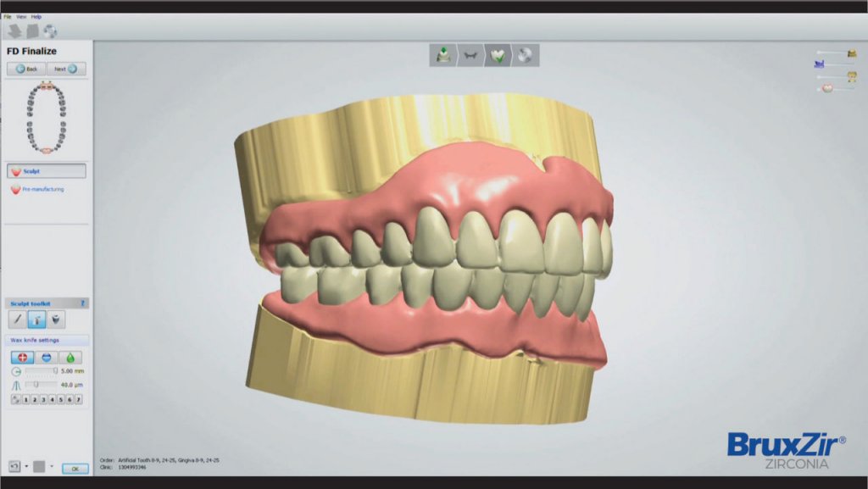Enable the green smooth-wax mode
This screenshot has height=489, width=868.
[71, 357]
